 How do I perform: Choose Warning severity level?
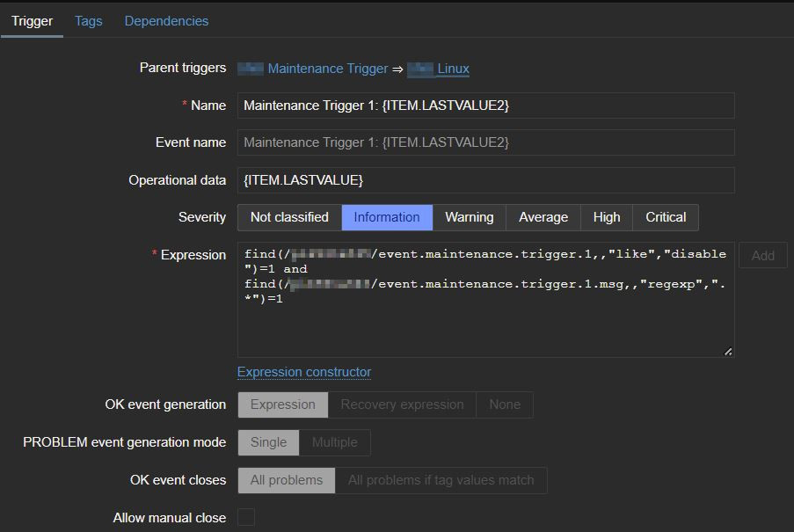pyautogui.click(x=469, y=217)
